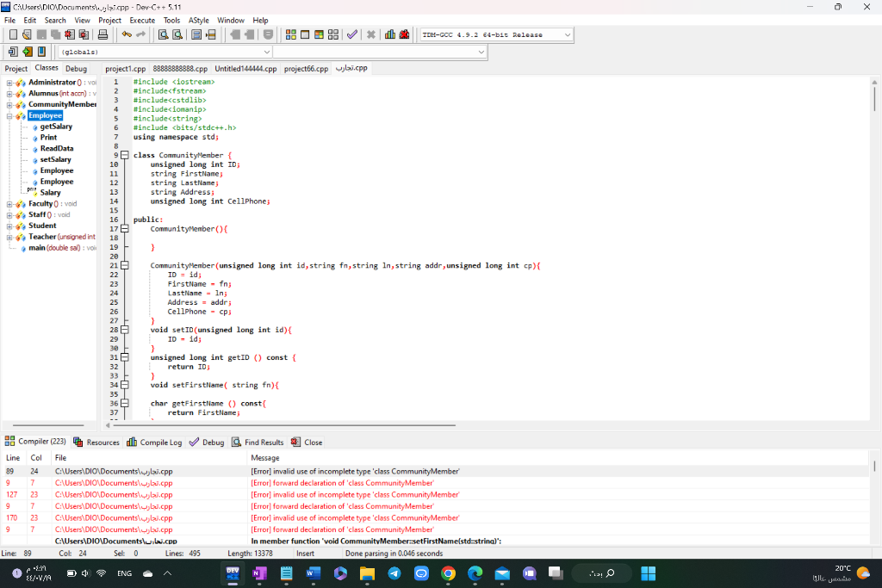Image resolution: width=882 pixels, height=588 pixels.
Task: Open Find using the toolbar icon
Action: (163, 34)
